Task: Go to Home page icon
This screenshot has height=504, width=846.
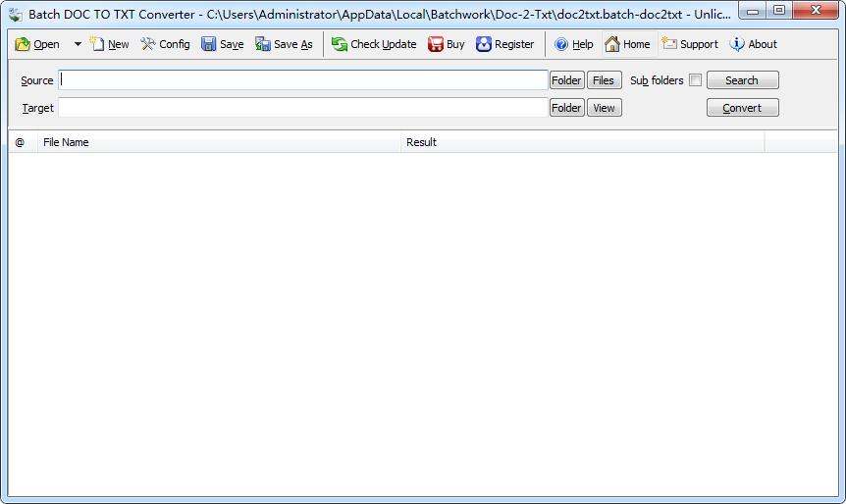Action: pos(611,44)
